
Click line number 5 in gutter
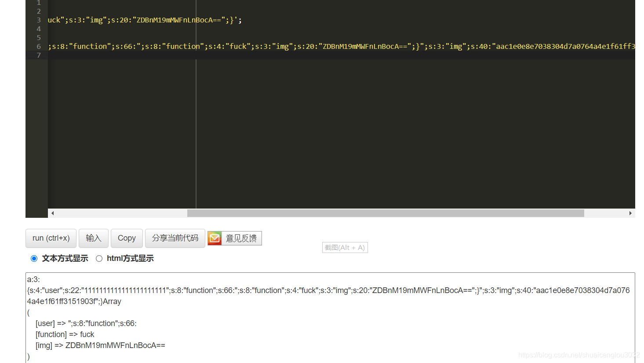pyautogui.click(x=39, y=37)
